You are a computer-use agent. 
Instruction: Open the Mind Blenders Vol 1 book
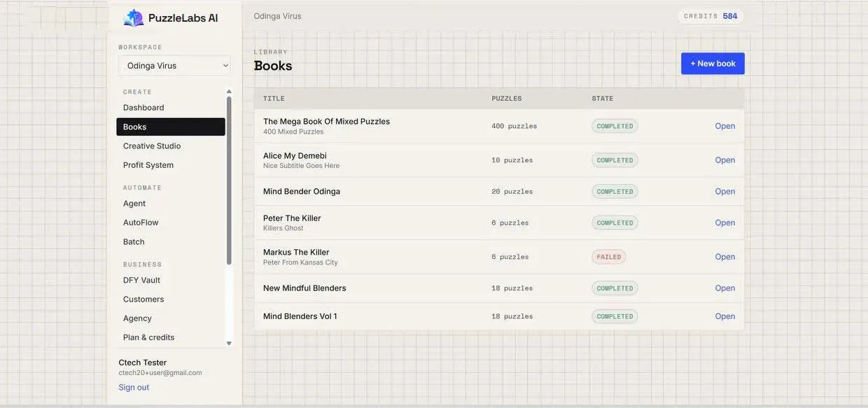click(x=724, y=316)
